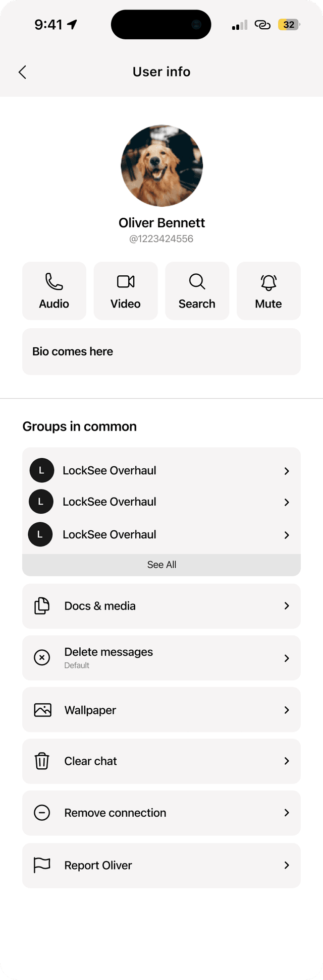The width and height of the screenshot is (323, 980).
Task: Click the Remove connection minus icon
Action: (42, 813)
